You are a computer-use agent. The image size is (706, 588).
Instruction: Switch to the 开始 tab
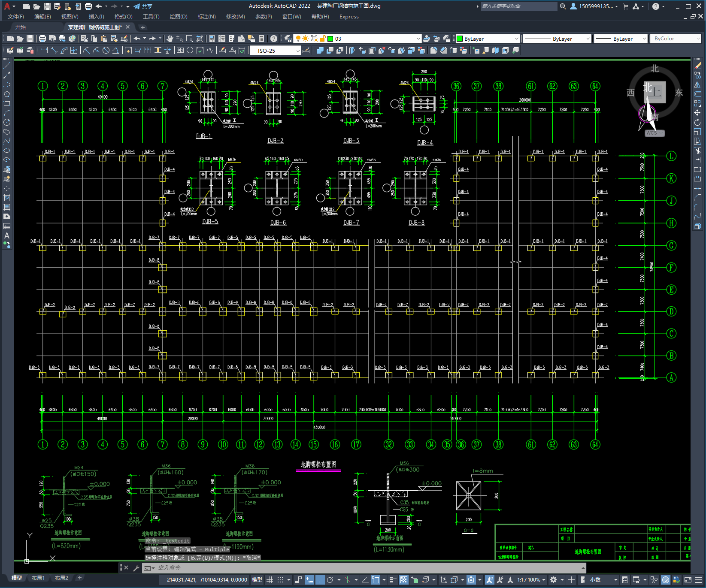tap(21, 27)
